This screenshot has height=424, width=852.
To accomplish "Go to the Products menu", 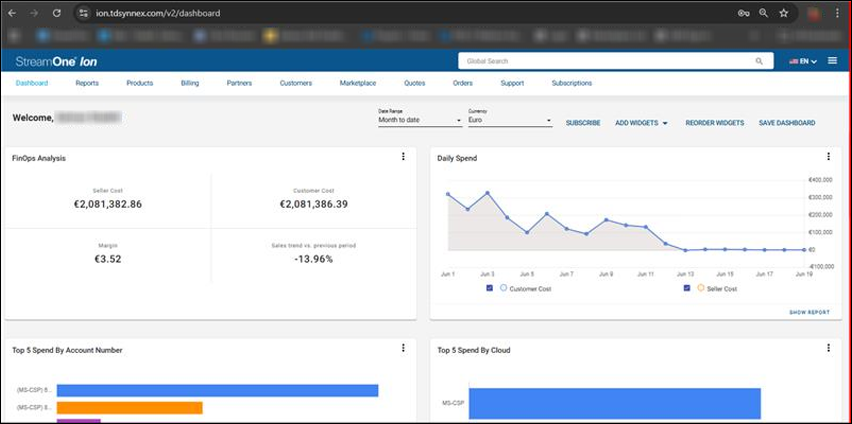I will 140,83.
